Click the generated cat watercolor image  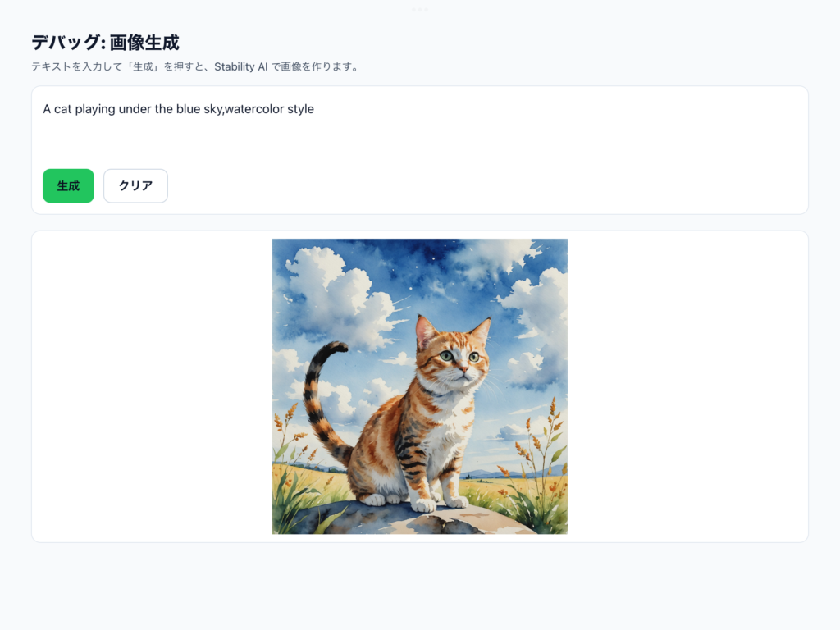pos(420,386)
